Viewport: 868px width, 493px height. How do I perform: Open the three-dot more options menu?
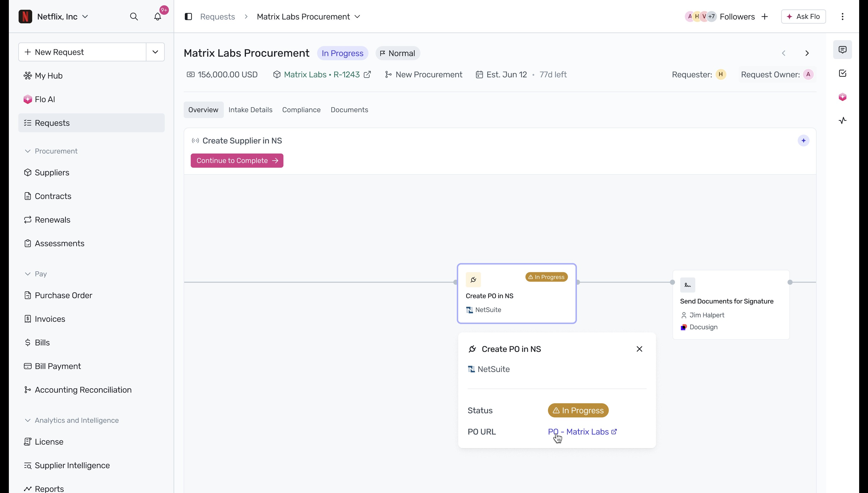(842, 17)
